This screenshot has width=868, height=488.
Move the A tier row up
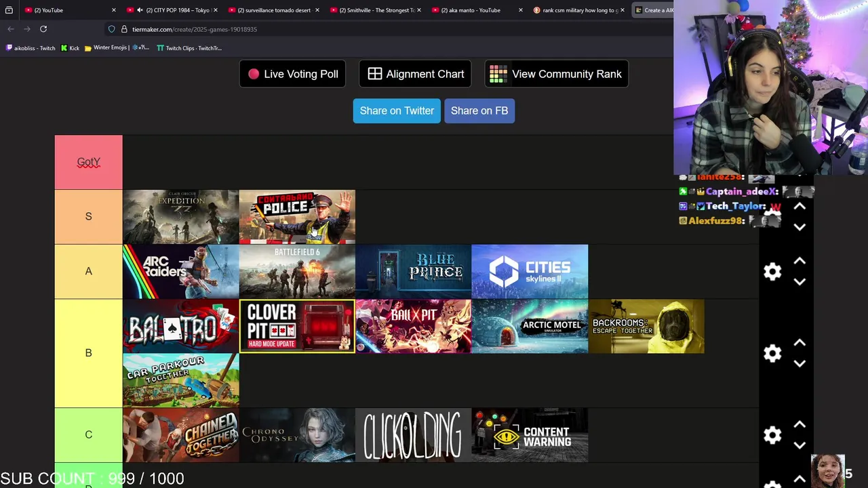click(800, 261)
